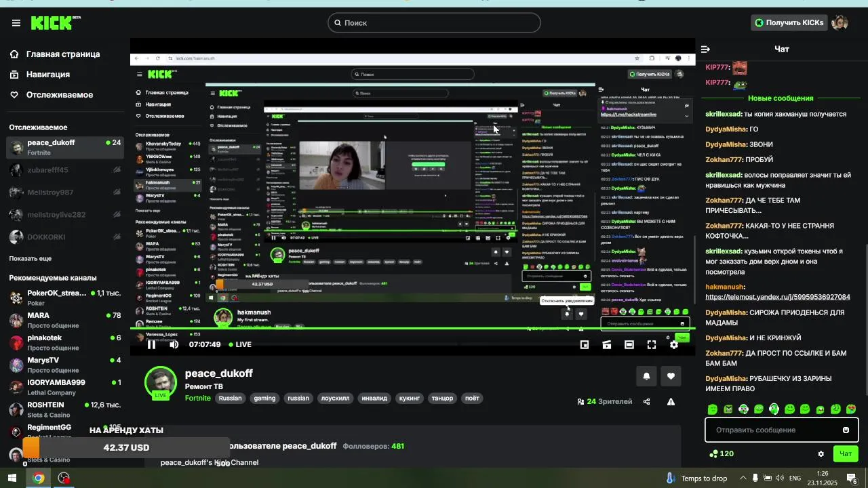This screenshot has height=488, width=868.
Task: Share the peace_dukoff stream
Action: coord(646,401)
